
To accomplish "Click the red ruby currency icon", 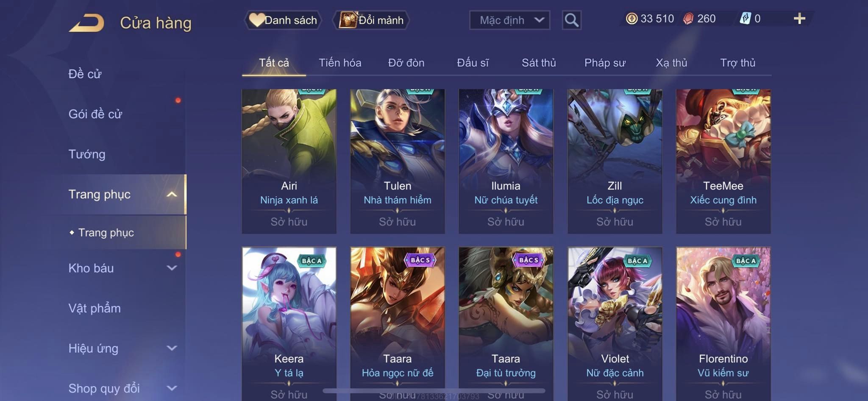I will [688, 19].
